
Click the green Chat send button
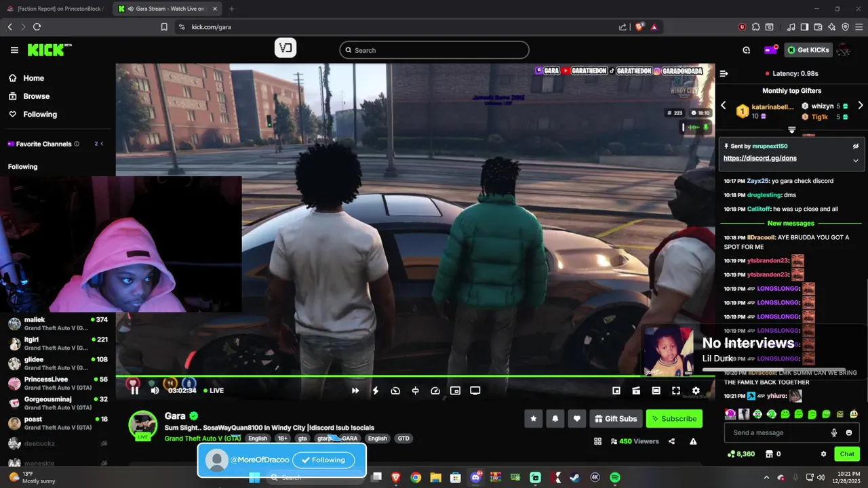tap(847, 454)
